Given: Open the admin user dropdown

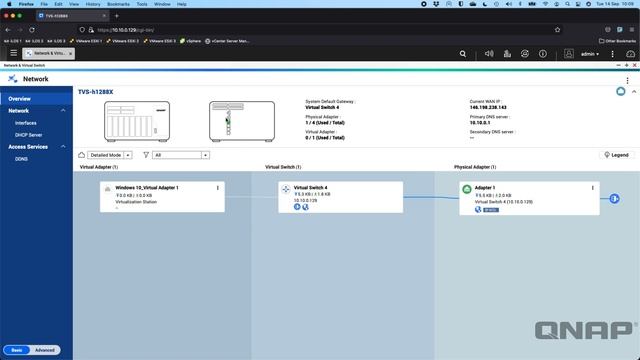Looking at the screenshot, I should 590,54.
